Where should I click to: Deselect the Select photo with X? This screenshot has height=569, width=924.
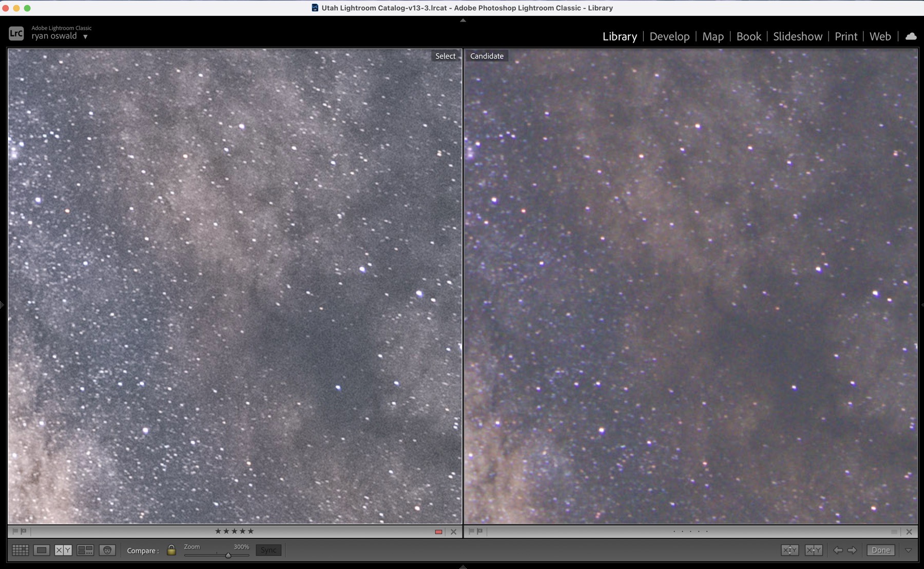pos(453,532)
